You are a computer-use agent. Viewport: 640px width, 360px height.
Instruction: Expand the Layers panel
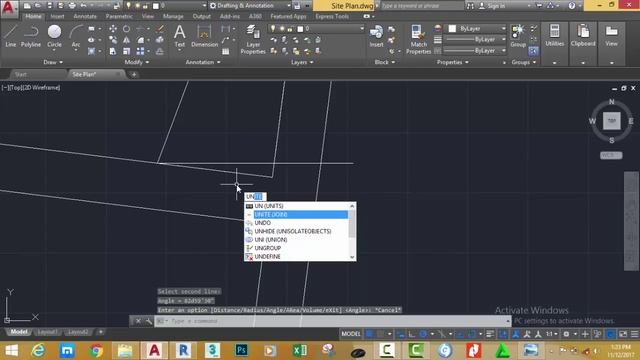302,62
